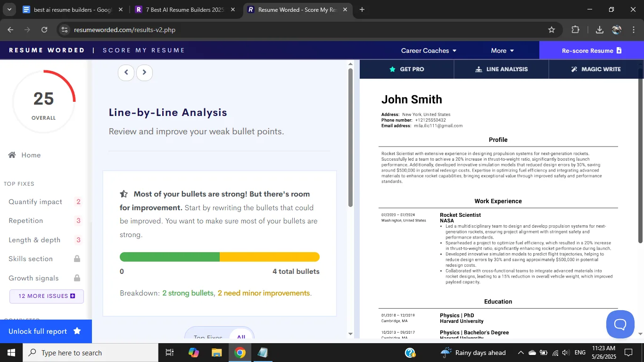Go to the next analysis with right chevron
Screen dimensions: 644x362
pyautogui.click(x=144, y=73)
